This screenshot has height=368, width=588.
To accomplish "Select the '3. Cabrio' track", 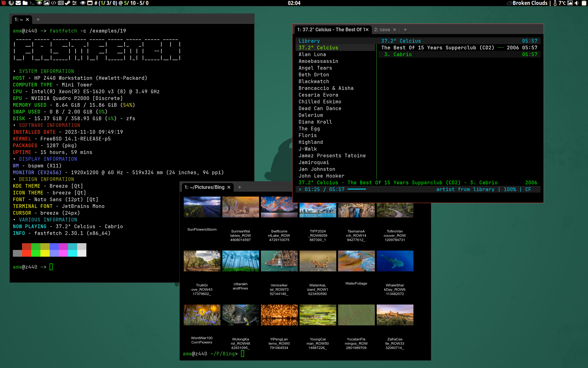I will pyautogui.click(x=459, y=54).
